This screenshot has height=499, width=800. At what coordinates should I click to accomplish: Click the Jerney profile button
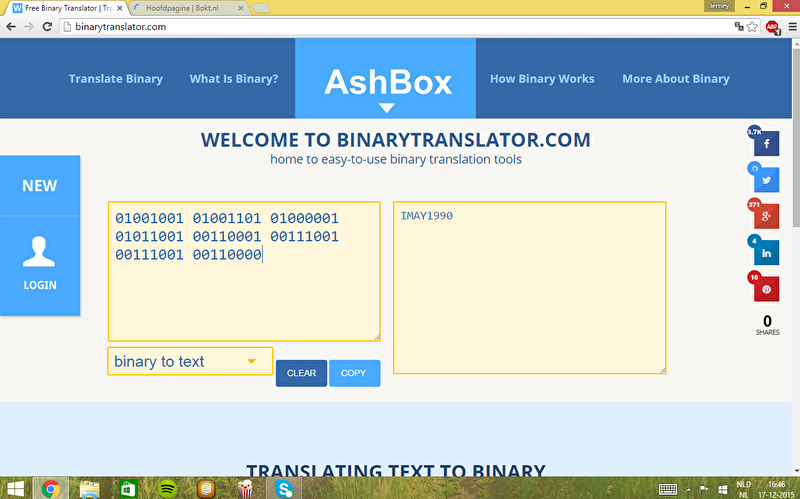pos(719,6)
